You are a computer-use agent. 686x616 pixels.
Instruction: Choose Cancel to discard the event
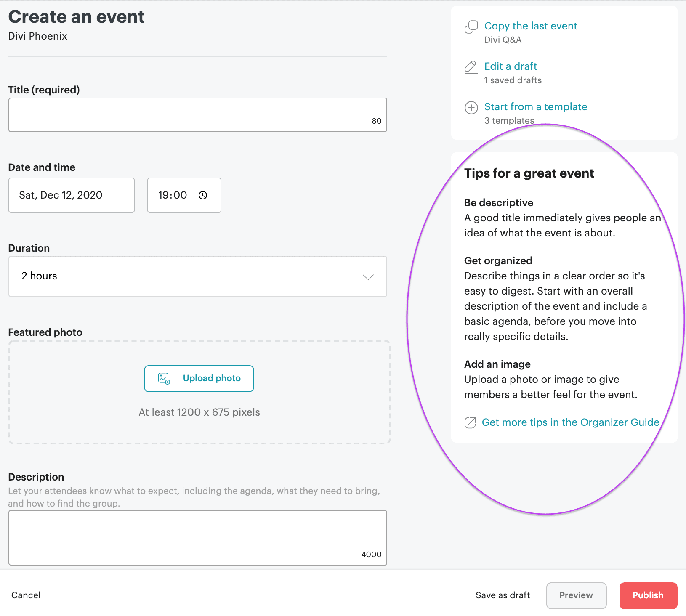[x=26, y=595]
